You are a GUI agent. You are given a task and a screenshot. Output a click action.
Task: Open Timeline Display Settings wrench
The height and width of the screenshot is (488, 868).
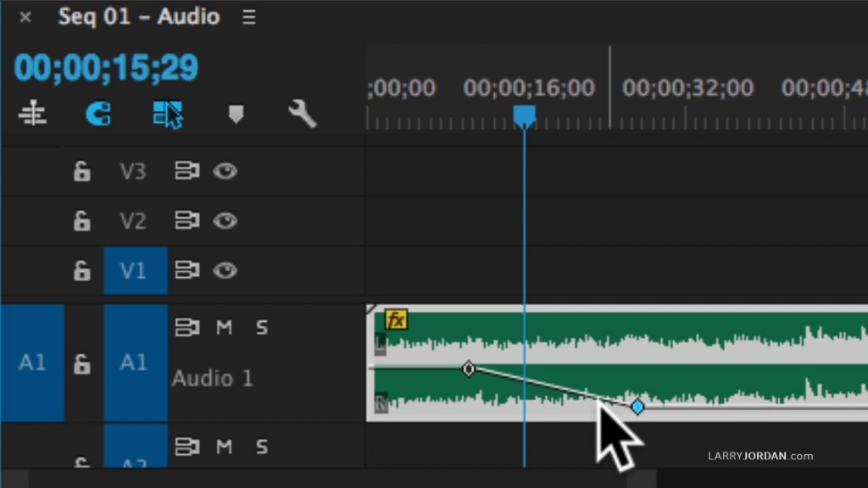(x=303, y=114)
